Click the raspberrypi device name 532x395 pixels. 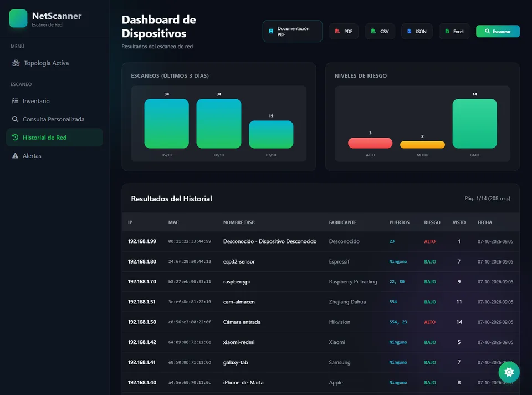(x=237, y=282)
